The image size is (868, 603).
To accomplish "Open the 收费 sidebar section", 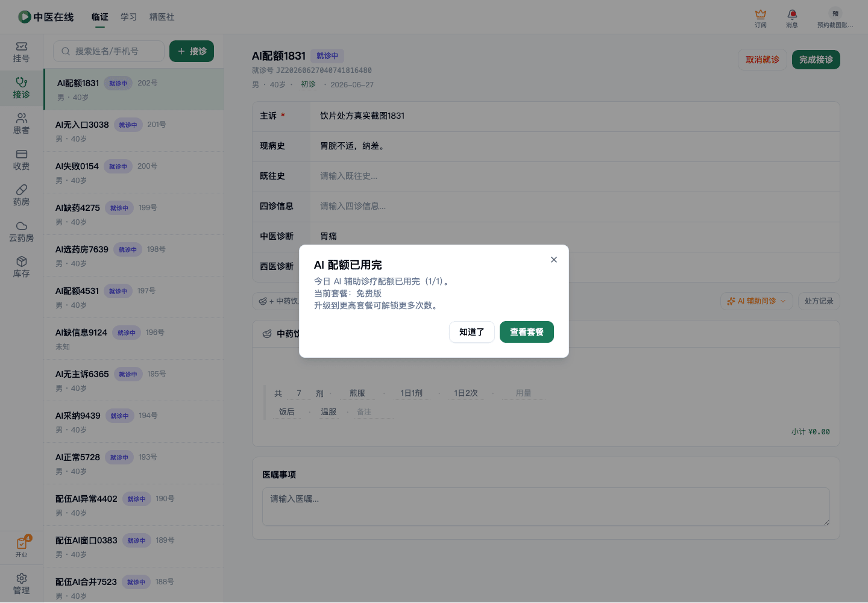I will tap(22, 160).
